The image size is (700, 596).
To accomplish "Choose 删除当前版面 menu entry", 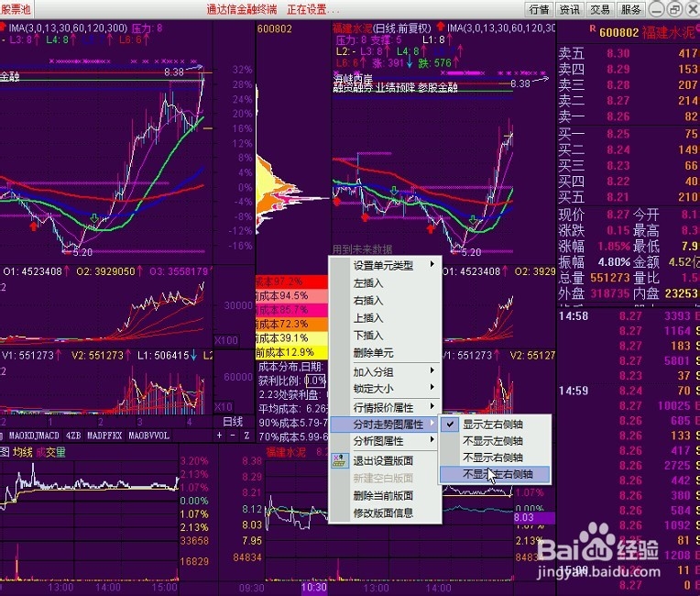I will tap(385, 495).
